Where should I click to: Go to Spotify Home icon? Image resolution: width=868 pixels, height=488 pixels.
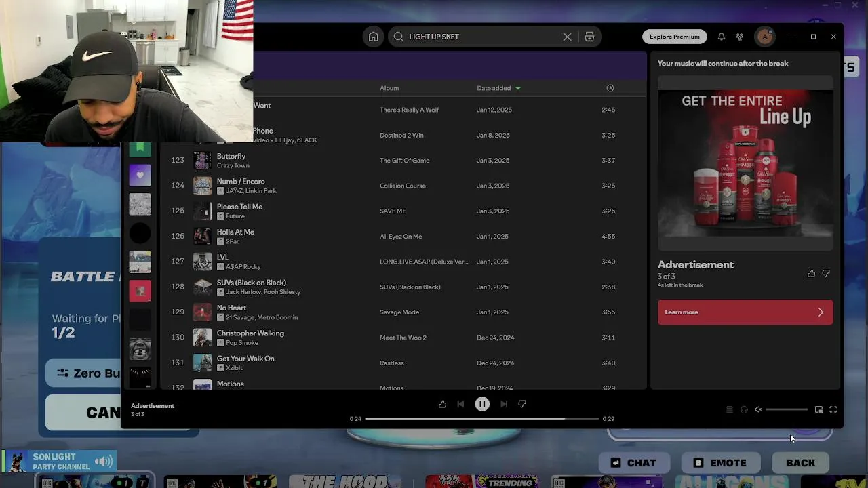(374, 37)
